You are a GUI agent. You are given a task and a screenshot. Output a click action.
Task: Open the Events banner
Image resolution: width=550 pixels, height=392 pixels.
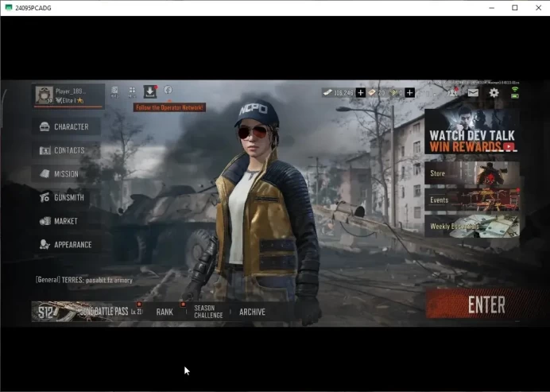[x=472, y=200]
